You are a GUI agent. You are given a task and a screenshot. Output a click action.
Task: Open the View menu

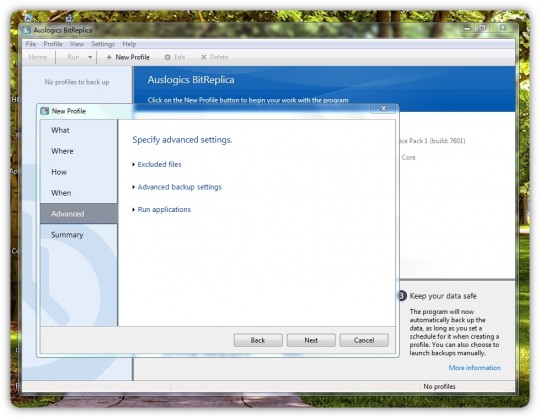76,44
